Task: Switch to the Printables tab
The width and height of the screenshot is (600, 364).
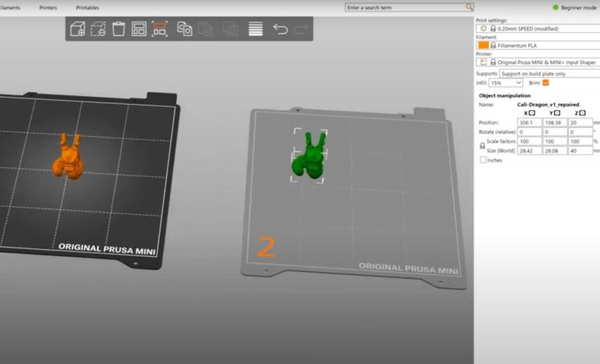Action: pyautogui.click(x=87, y=7)
